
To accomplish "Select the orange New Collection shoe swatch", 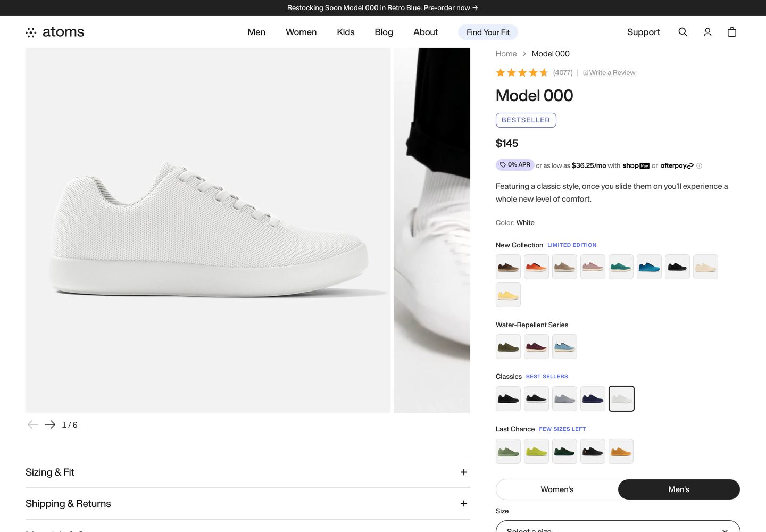I will (536, 267).
